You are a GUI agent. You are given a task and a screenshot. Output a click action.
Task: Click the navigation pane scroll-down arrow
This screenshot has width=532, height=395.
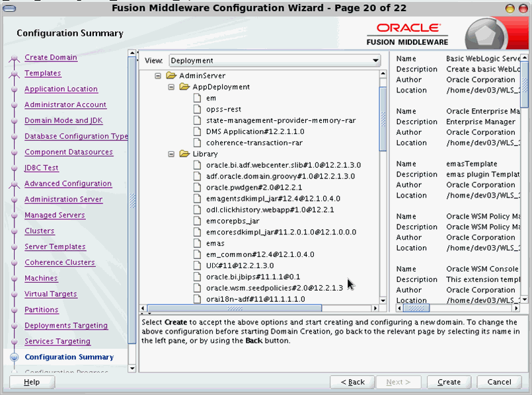pos(132,368)
